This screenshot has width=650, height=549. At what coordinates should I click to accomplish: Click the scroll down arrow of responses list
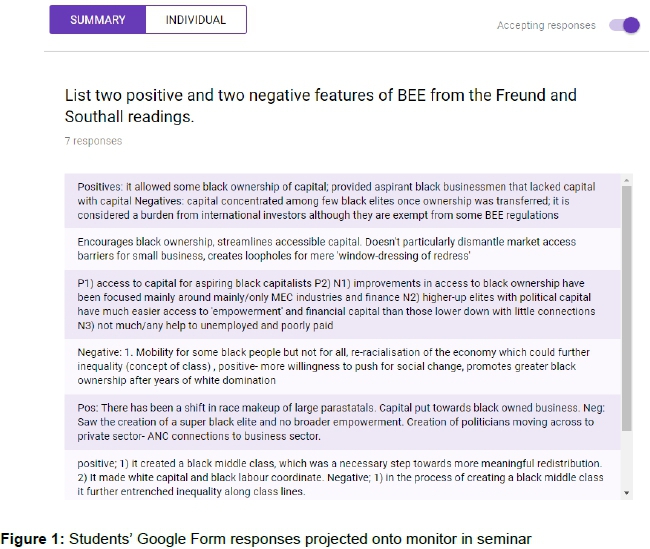626,493
